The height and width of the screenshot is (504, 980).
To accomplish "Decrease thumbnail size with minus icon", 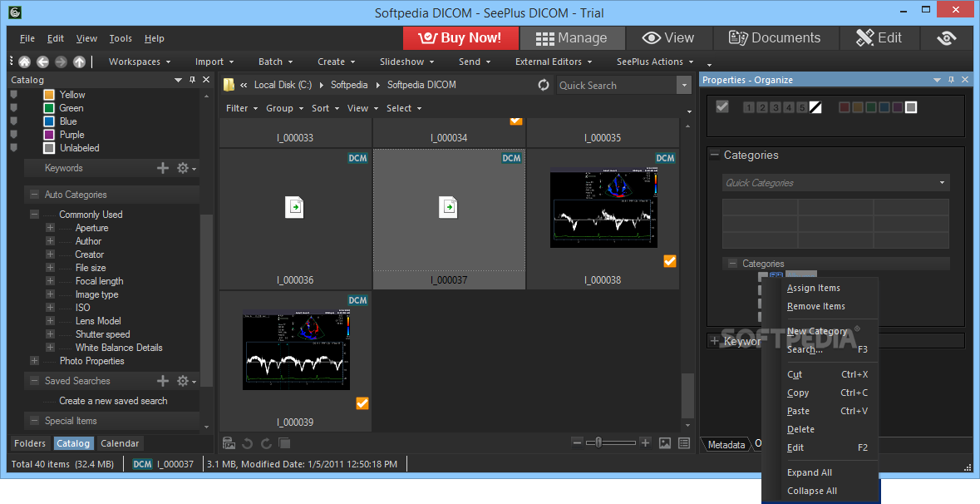I will click(x=577, y=442).
